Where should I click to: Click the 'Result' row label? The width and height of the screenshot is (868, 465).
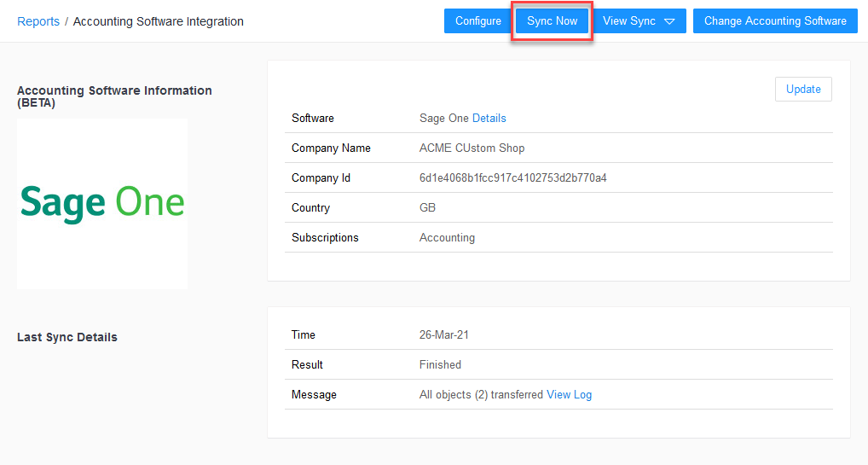(x=307, y=364)
